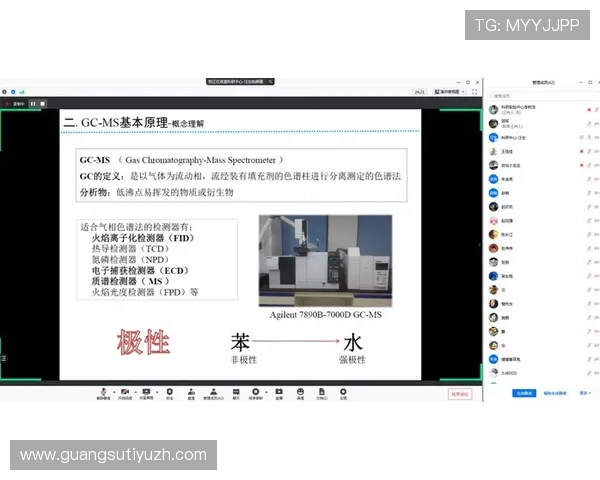Click the Unmute All link
The image size is (600, 480).
click(x=555, y=393)
